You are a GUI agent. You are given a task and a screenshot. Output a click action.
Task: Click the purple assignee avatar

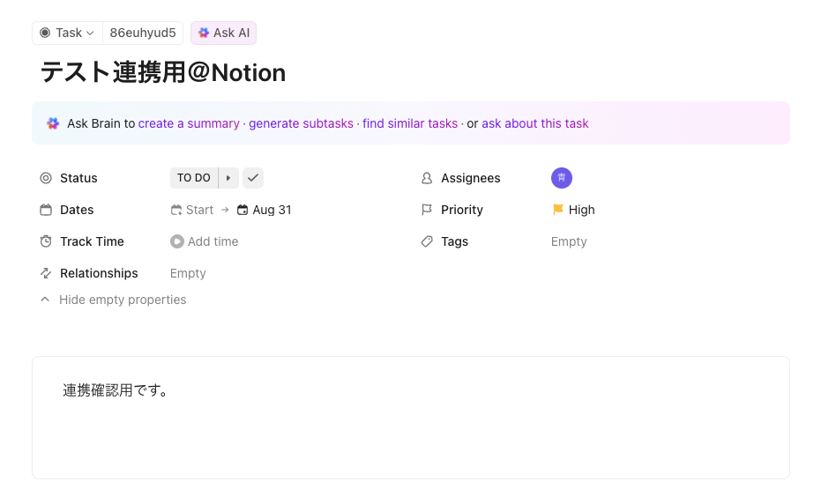(562, 178)
